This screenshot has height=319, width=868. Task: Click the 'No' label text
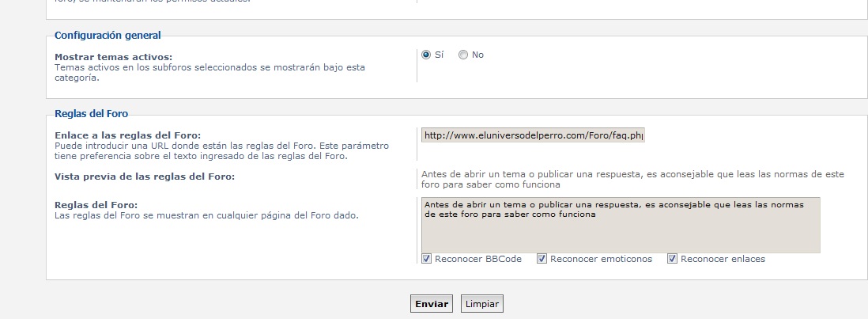coord(477,55)
